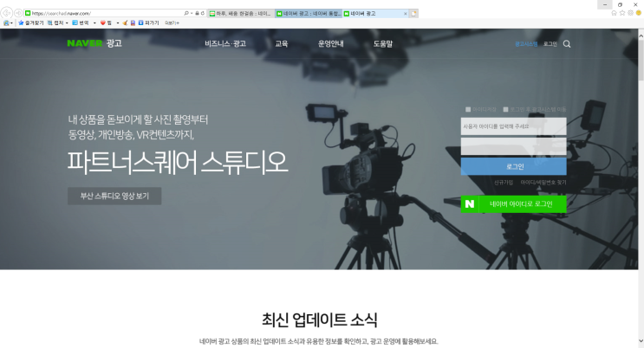
Task: Click the 더보기+ toolbar item
Action: [x=172, y=23]
